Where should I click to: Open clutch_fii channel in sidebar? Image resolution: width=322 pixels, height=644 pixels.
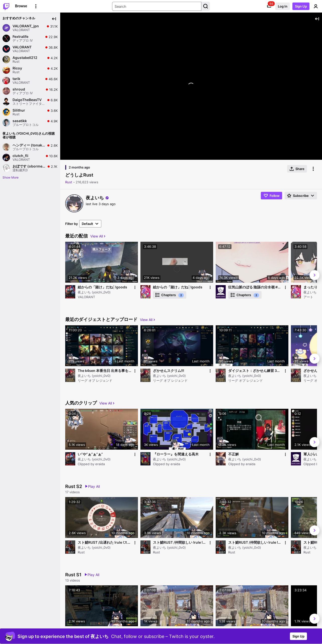pyautogui.click(x=30, y=157)
